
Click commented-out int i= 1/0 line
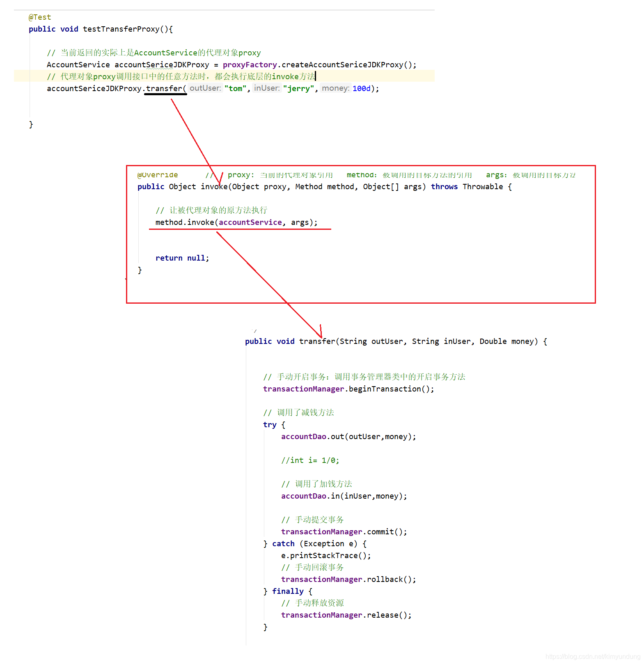[310, 460]
